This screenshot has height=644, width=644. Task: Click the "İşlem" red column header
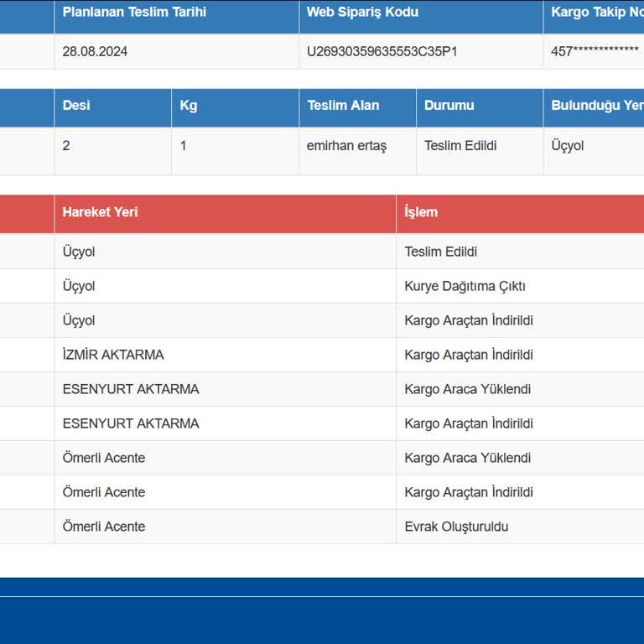pyautogui.click(x=421, y=212)
